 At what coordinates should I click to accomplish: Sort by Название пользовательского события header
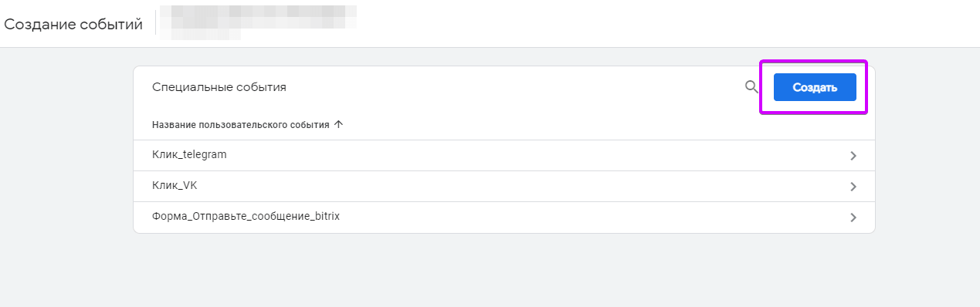point(241,124)
